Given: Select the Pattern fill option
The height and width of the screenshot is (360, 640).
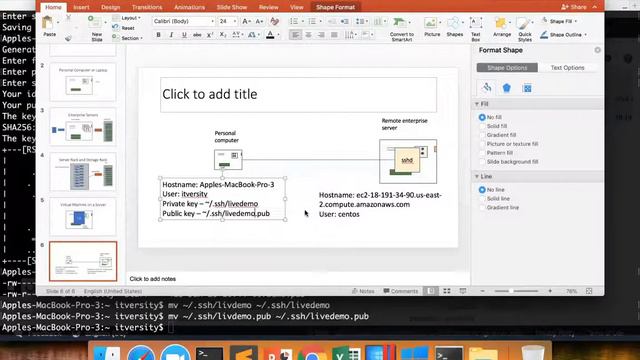Looking at the screenshot, I should 496,153.
